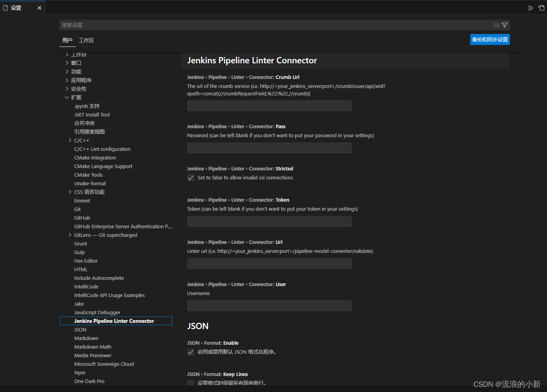Viewport: 547px width, 392px height.
Task: Click the clear search settings icon
Action: 497,25
